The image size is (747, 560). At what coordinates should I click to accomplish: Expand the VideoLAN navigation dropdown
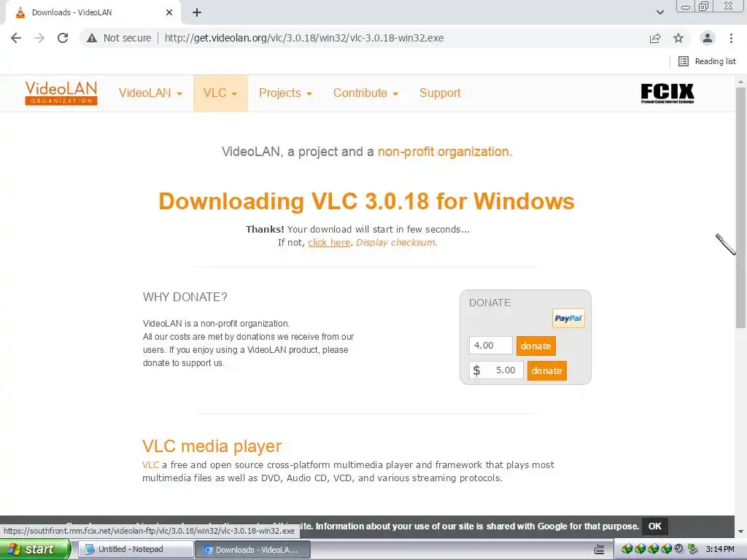tap(150, 93)
